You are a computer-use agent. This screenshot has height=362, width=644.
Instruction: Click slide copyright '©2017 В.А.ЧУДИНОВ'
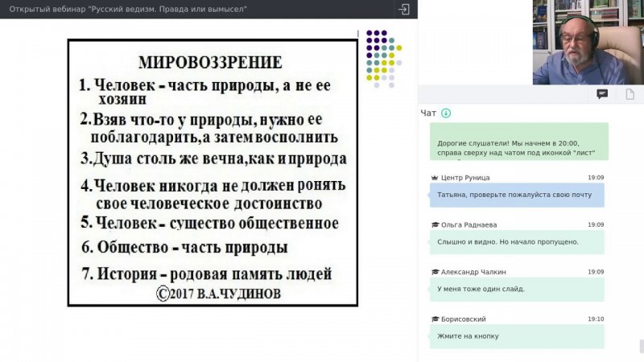(x=218, y=294)
